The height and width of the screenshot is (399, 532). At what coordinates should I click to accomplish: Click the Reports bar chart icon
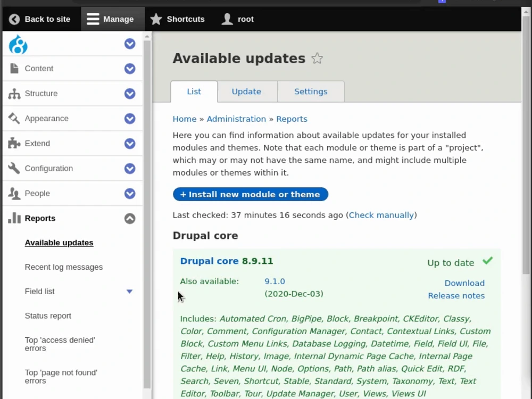[x=14, y=218]
